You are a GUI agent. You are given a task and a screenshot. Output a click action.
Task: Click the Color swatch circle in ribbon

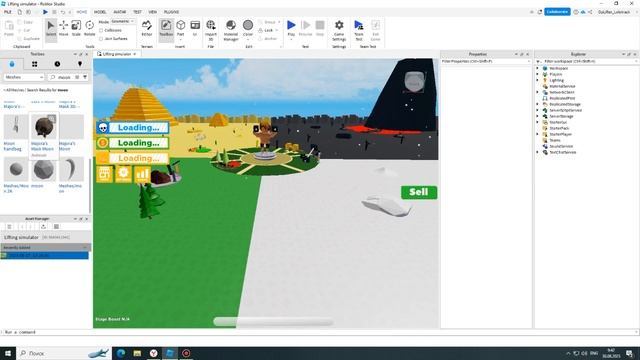pos(248,25)
